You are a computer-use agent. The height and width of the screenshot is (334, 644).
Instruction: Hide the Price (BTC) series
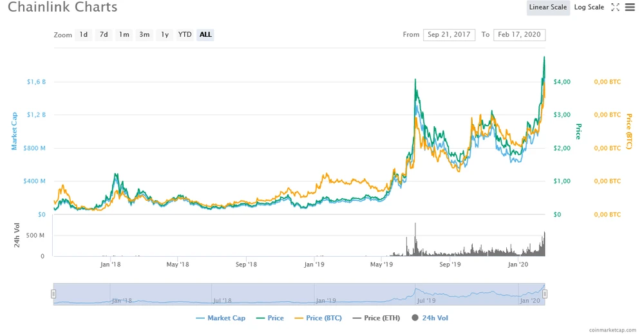317,318
